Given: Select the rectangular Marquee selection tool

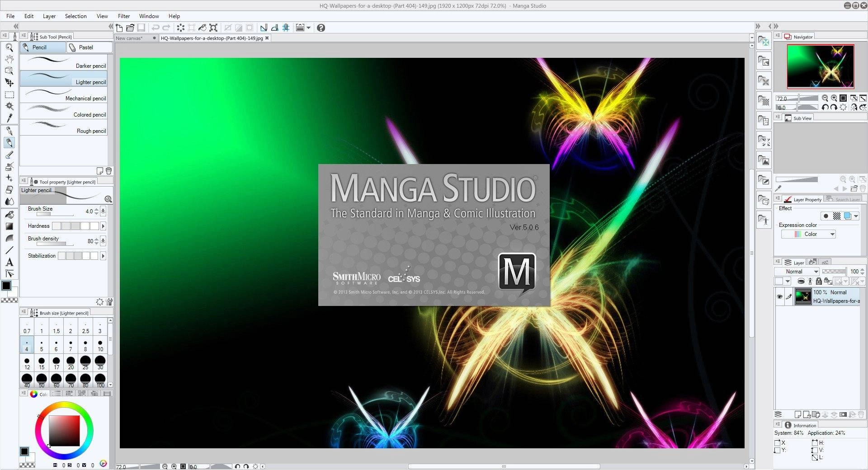Looking at the screenshot, I should click(9, 94).
